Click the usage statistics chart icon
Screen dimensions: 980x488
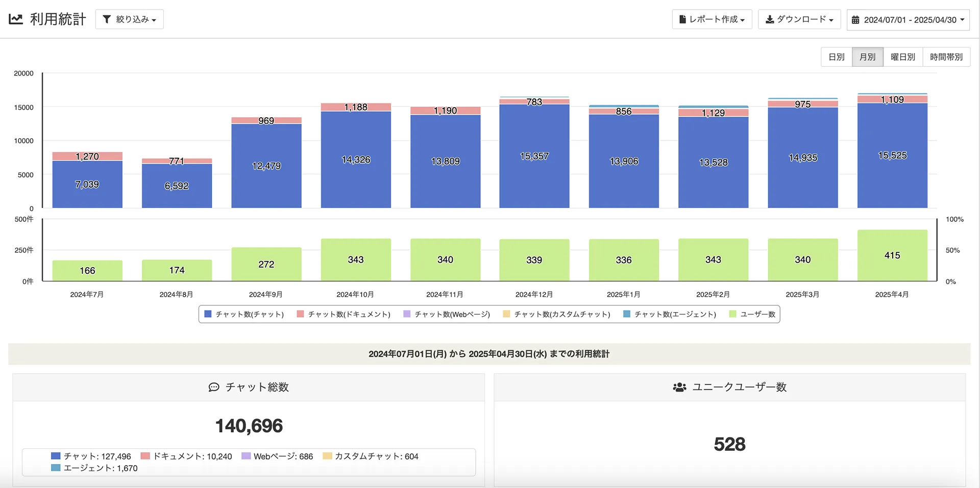pos(16,19)
